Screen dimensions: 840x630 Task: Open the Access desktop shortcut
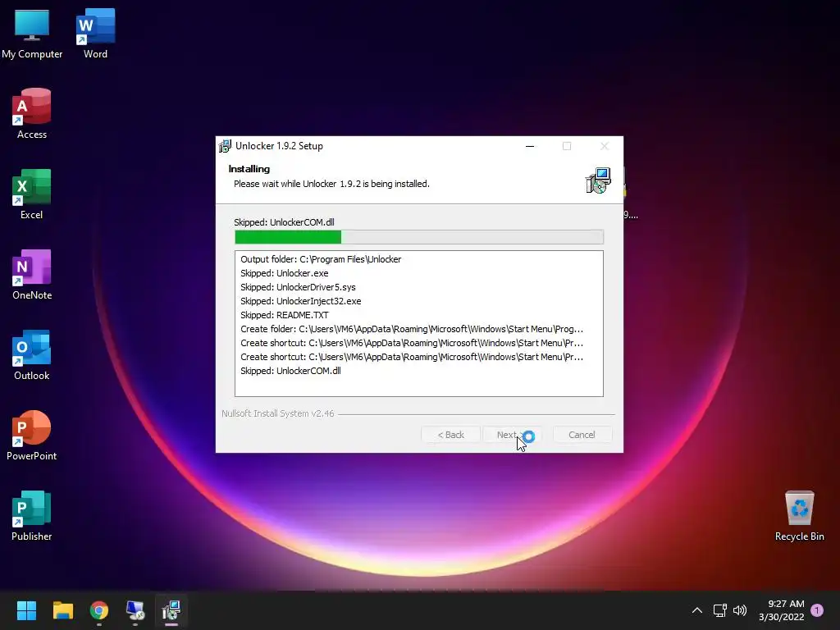tap(32, 113)
